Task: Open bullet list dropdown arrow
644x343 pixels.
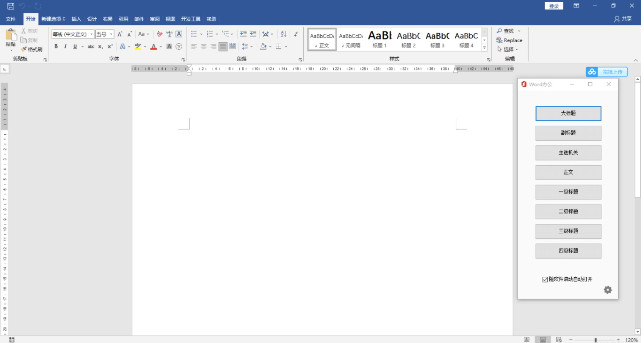Action: (201, 34)
